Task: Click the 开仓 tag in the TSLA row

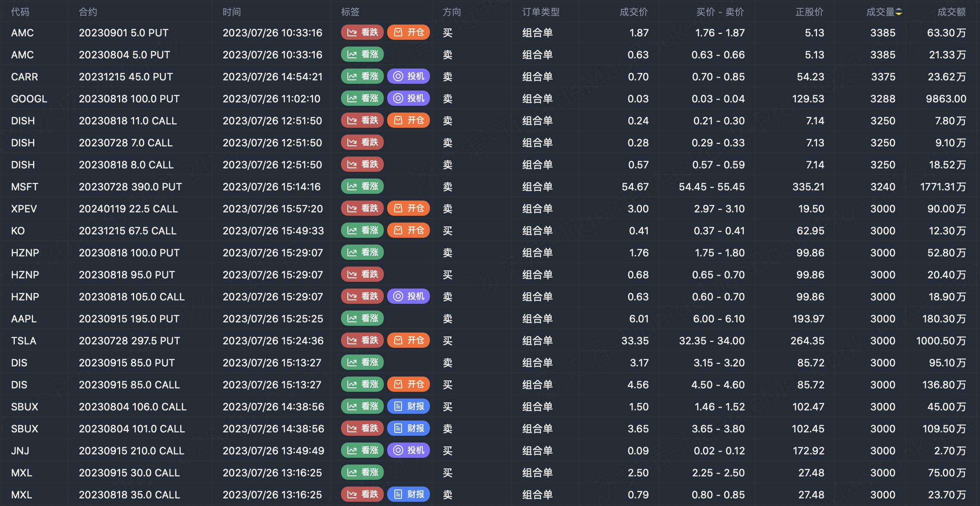Action: click(409, 341)
